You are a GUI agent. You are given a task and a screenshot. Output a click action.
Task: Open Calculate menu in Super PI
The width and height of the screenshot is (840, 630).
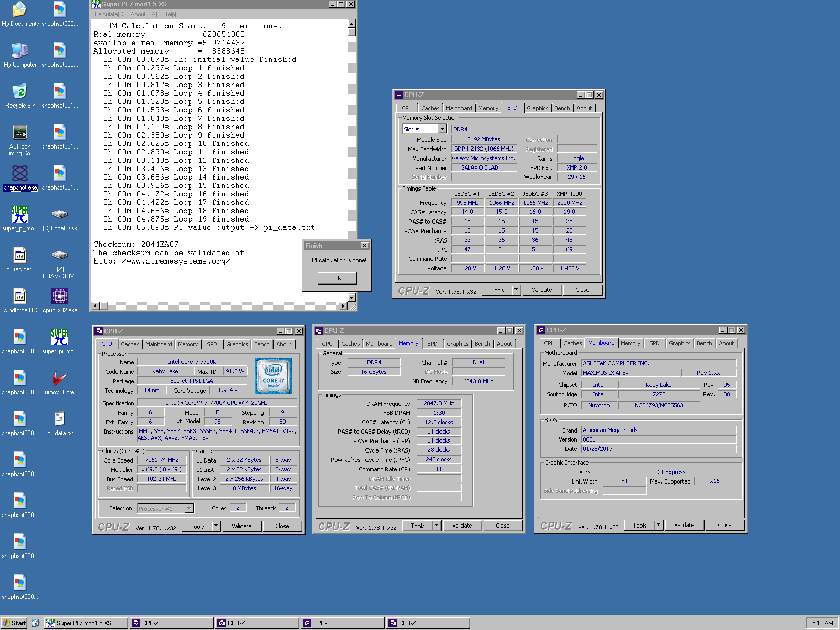tap(110, 14)
